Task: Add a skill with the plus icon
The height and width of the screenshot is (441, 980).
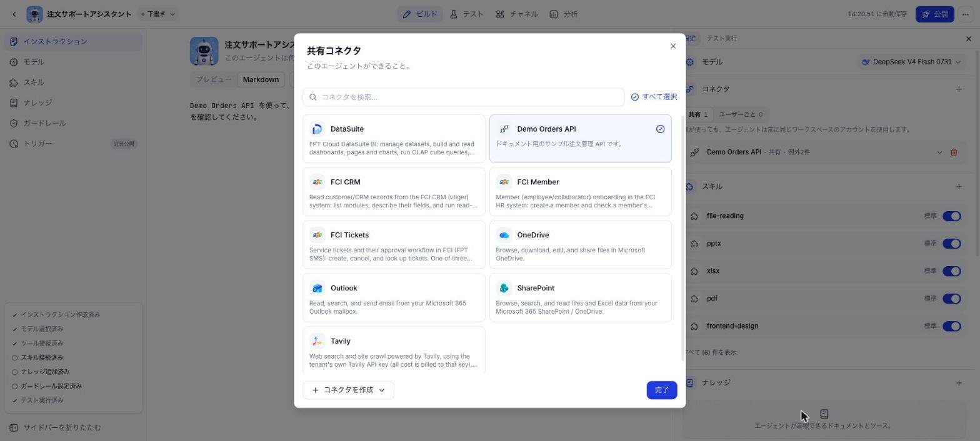Action: pyautogui.click(x=959, y=187)
